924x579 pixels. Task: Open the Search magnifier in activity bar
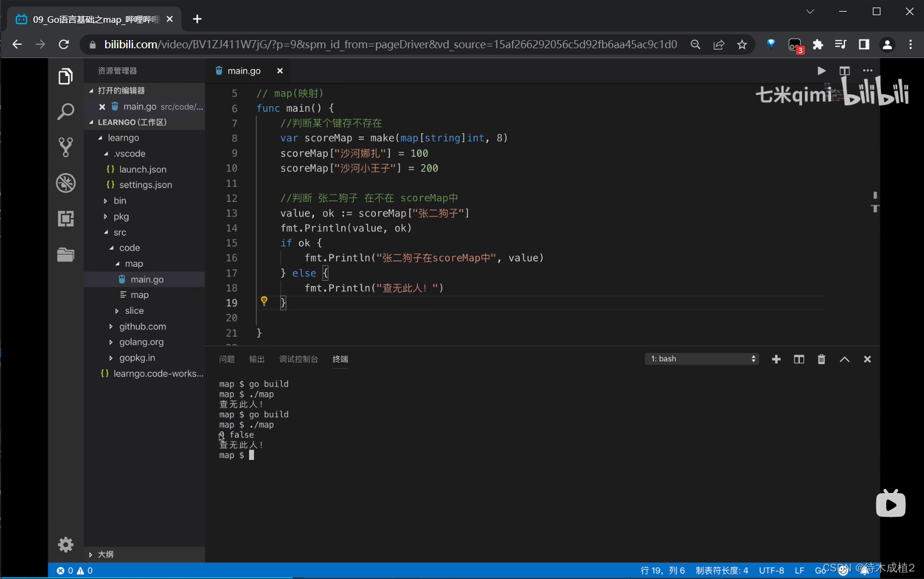[x=66, y=112]
